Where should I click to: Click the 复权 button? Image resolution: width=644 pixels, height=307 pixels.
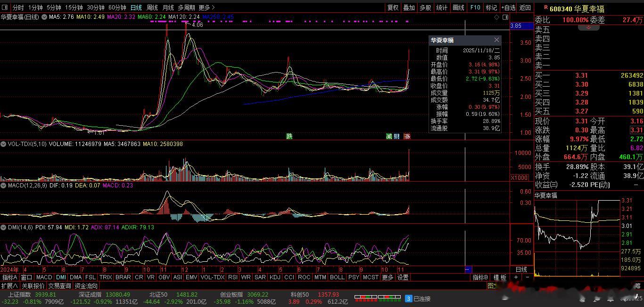point(393,8)
